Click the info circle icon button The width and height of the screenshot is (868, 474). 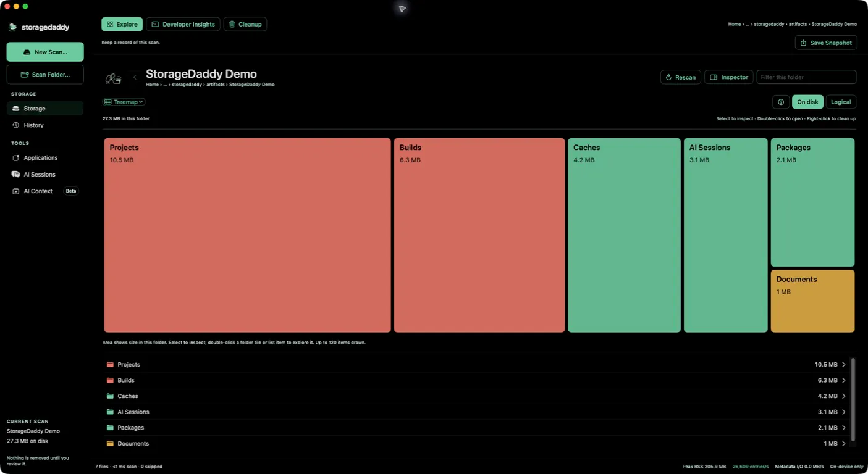pyautogui.click(x=781, y=102)
